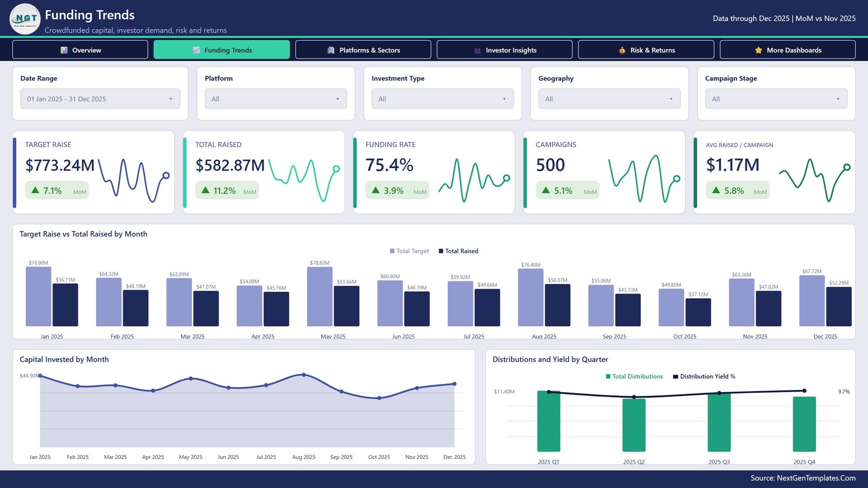The width and height of the screenshot is (868, 488).
Task: Open the Risk & Returns tab
Action: pyautogui.click(x=646, y=49)
